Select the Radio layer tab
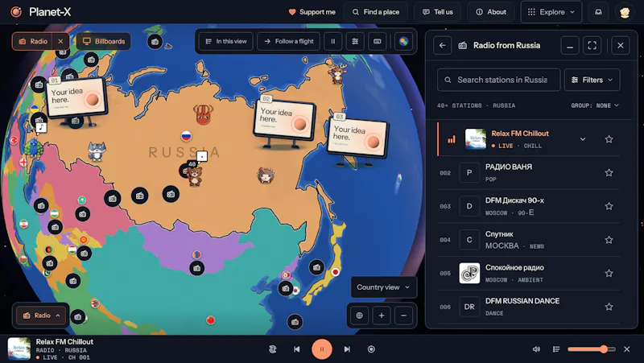The height and width of the screenshot is (363, 644). [33, 41]
